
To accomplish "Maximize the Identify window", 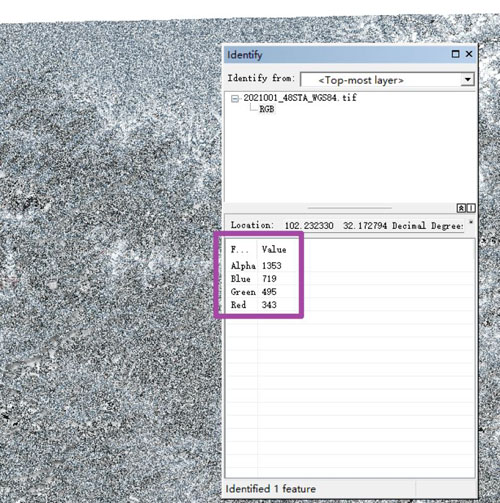I will click(455, 54).
